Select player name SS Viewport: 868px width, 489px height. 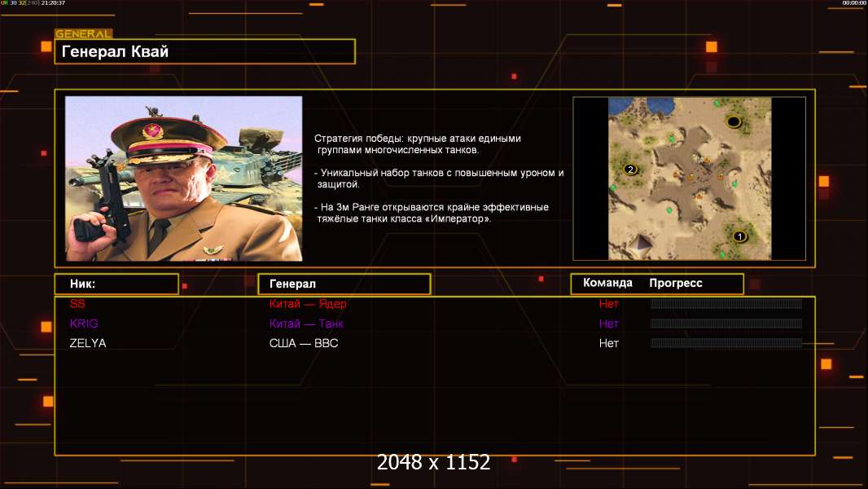[77, 303]
